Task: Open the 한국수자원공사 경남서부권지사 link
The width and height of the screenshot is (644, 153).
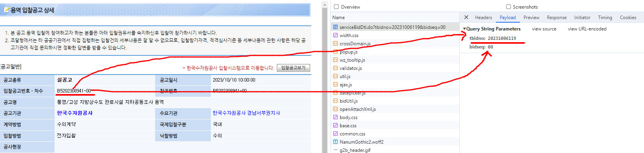Action: [x=246, y=113]
